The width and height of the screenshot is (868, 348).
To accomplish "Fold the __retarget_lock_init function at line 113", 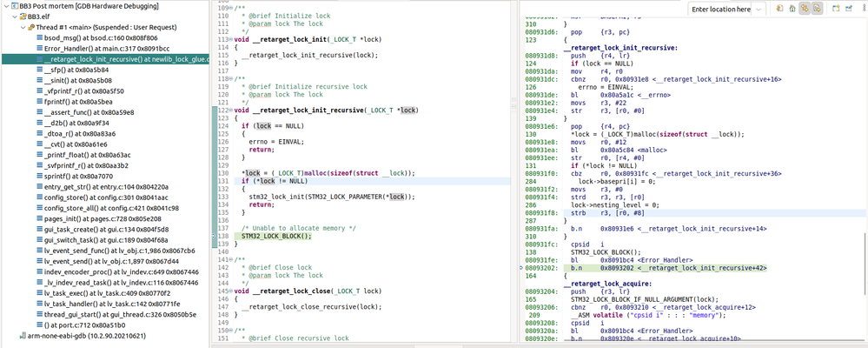I will (231, 39).
